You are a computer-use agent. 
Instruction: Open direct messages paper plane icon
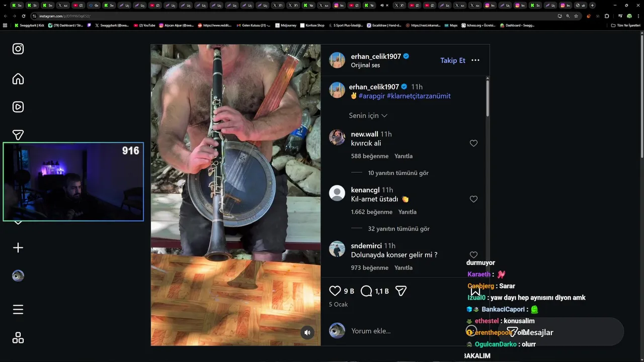click(18, 135)
